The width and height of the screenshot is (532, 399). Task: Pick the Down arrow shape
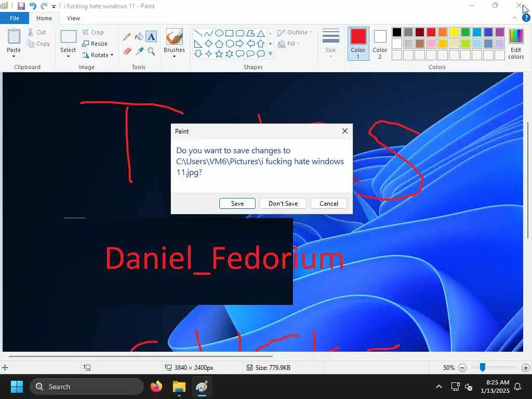point(198,54)
